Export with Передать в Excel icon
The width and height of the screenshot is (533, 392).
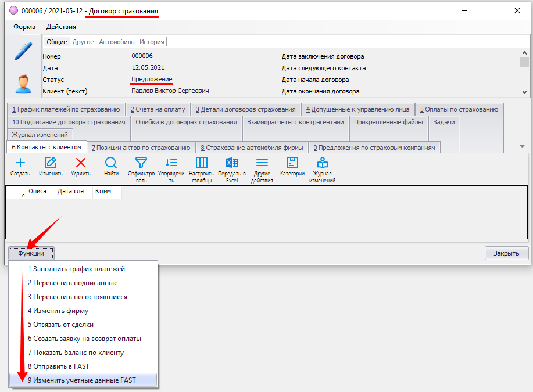231,163
